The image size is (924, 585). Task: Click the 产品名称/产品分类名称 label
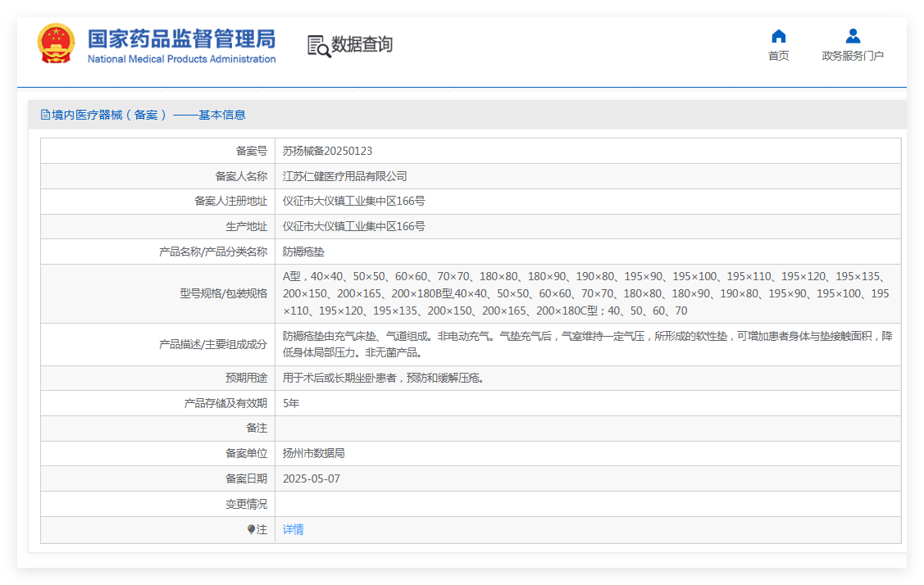tap(213, 252)
